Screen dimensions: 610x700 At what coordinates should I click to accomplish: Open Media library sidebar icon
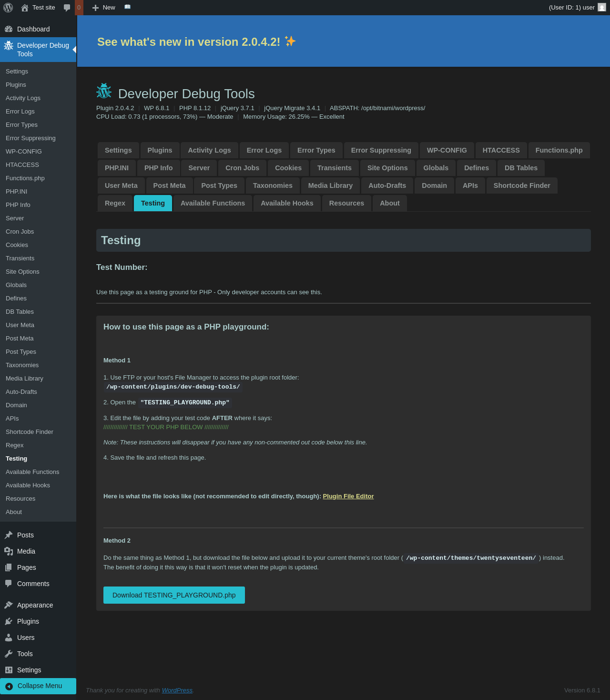click(9, 551)
